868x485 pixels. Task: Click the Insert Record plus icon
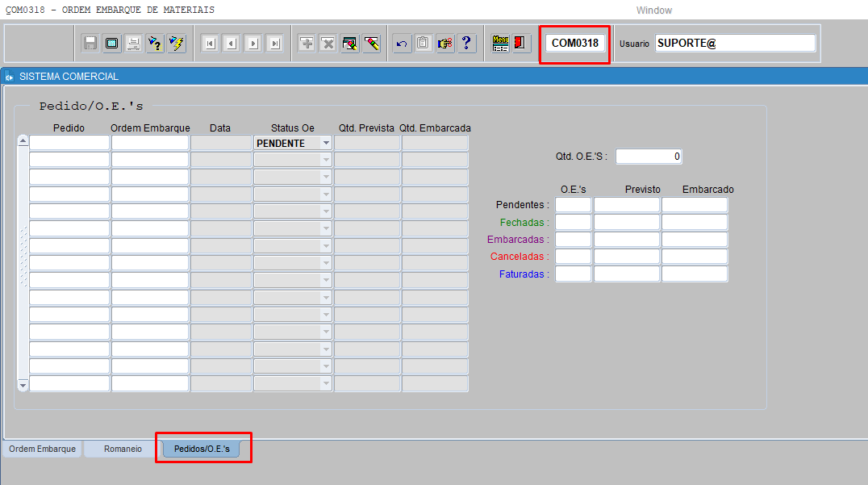(307, 44)
